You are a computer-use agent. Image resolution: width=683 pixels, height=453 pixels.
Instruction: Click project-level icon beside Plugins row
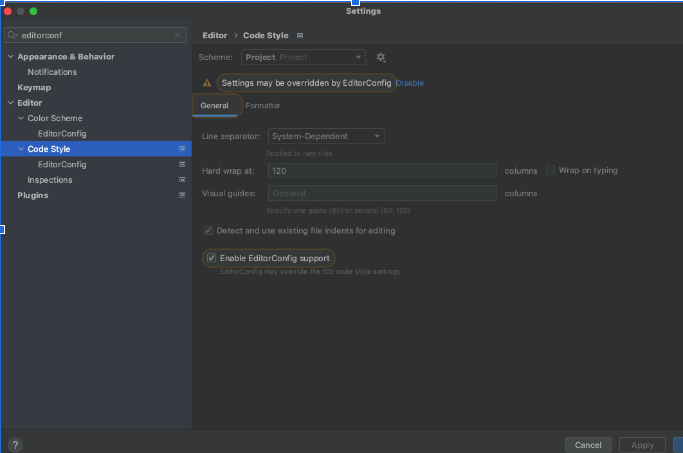[x=182, y=195]
